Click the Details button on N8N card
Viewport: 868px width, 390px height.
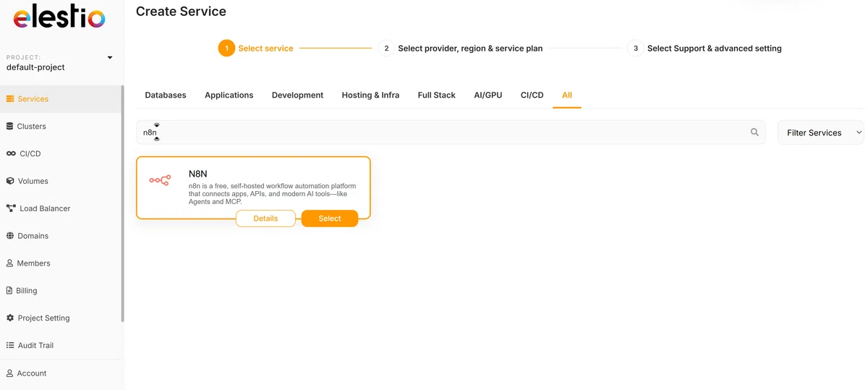(x=265, y=219)
